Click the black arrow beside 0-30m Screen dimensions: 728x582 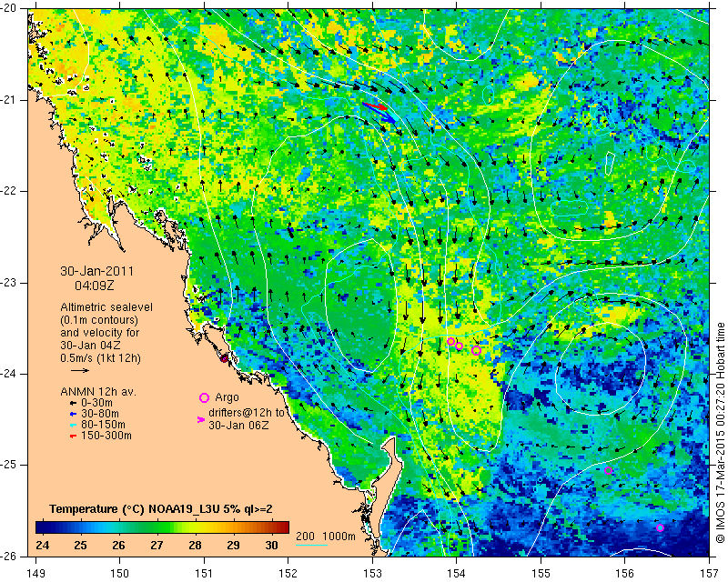point(73,403)
